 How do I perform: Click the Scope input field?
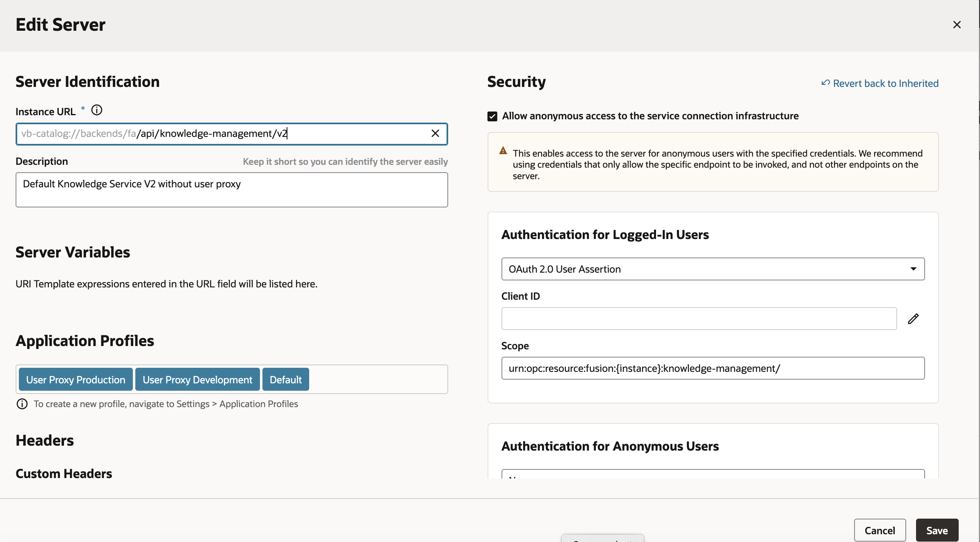coord(712,368)
